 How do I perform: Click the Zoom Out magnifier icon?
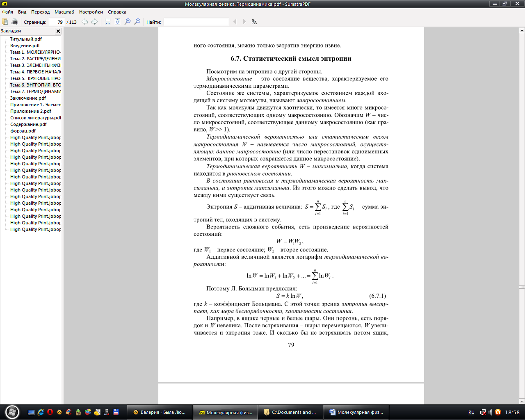[128, 22]
